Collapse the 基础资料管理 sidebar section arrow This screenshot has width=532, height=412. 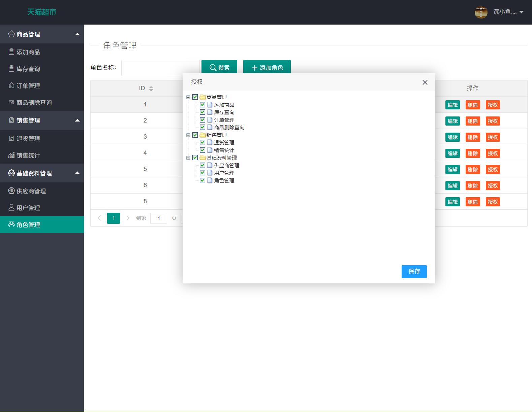[x=77, y=173]
